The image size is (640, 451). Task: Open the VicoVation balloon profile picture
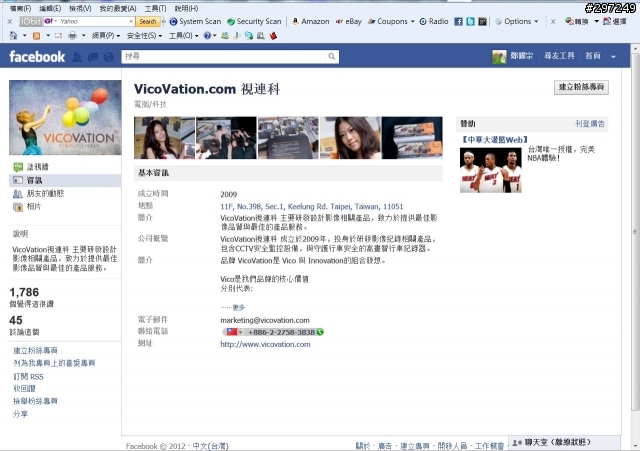coord(65,118)
